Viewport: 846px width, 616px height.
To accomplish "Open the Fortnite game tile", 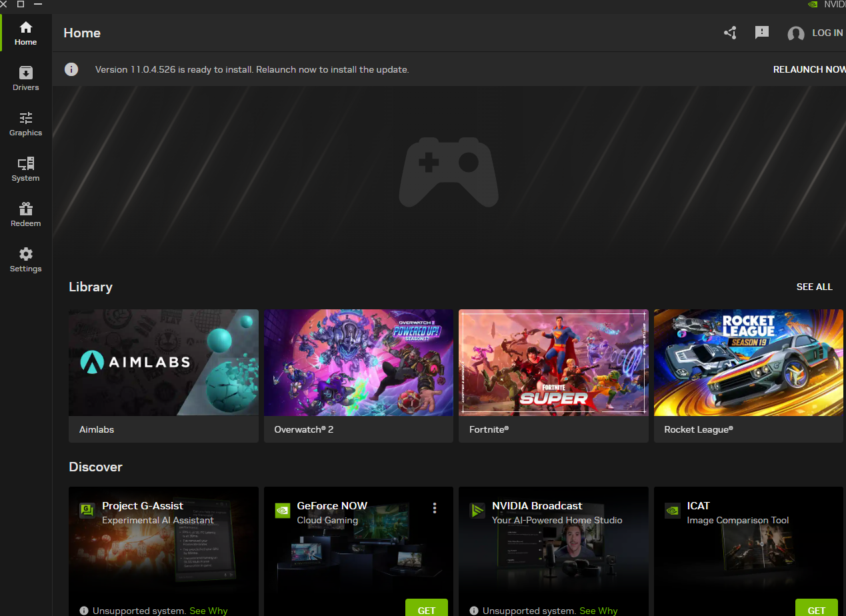I will pyautogui.click(x=553, y=376).
